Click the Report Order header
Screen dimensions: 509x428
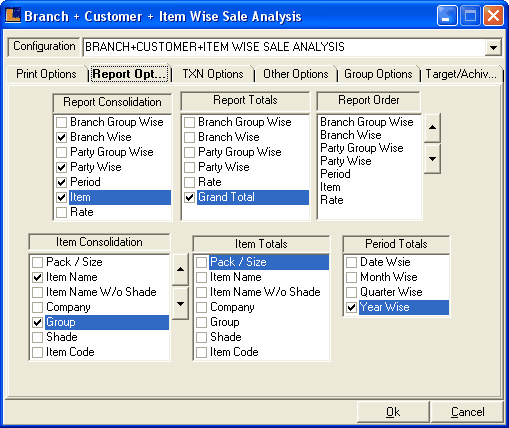(x=369, y=100)
